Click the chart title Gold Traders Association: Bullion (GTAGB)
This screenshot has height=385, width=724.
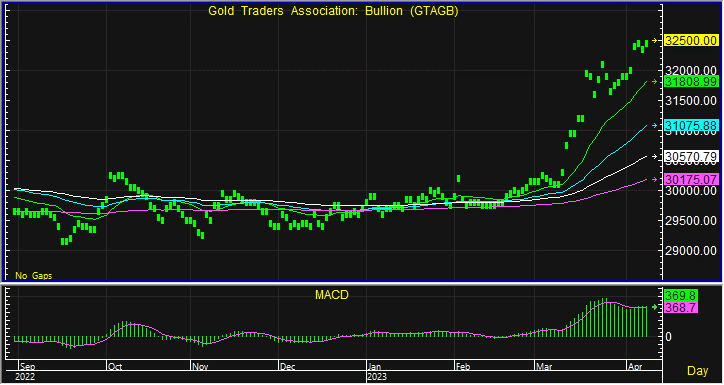pyautogui.click(x=333, y=12)
